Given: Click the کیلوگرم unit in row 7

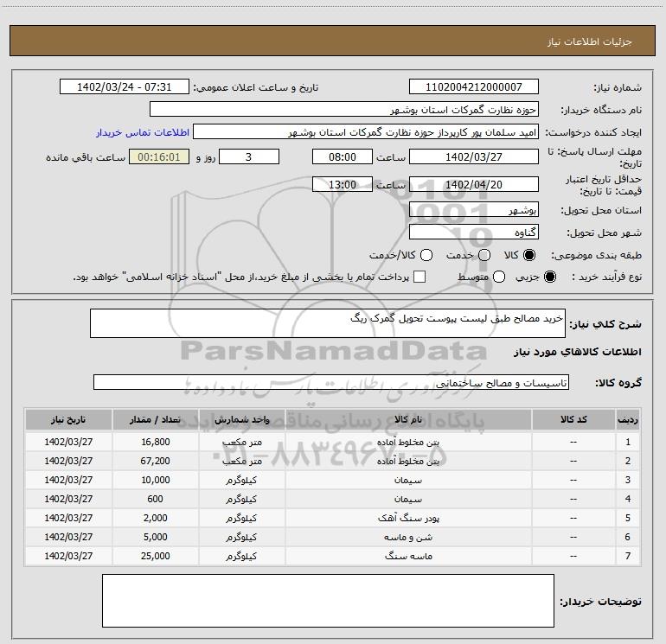Looking at the screenshot, I should pos(241,556).
